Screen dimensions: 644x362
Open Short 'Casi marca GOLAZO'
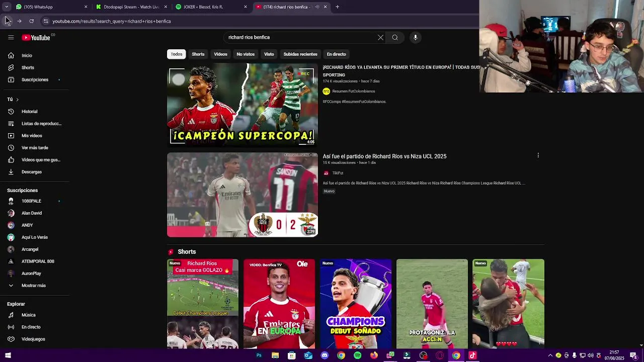tap(203, 304)
